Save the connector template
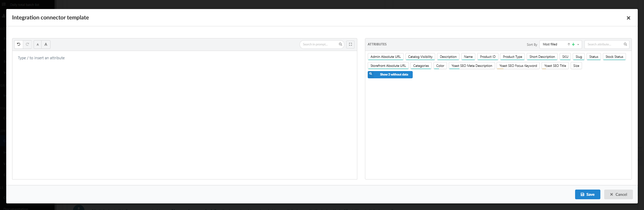Image resolution: width=644 pixels, height=210 pixels. 588,194
